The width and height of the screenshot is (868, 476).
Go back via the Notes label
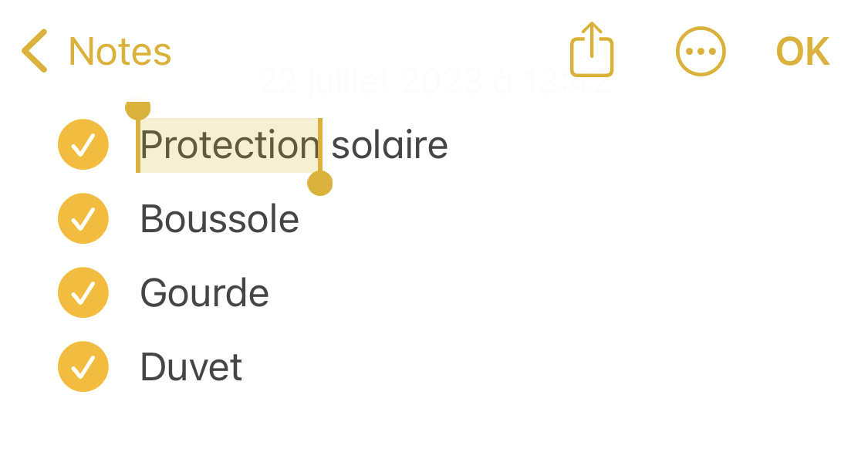pyautogui.click(x=120, y=52)
